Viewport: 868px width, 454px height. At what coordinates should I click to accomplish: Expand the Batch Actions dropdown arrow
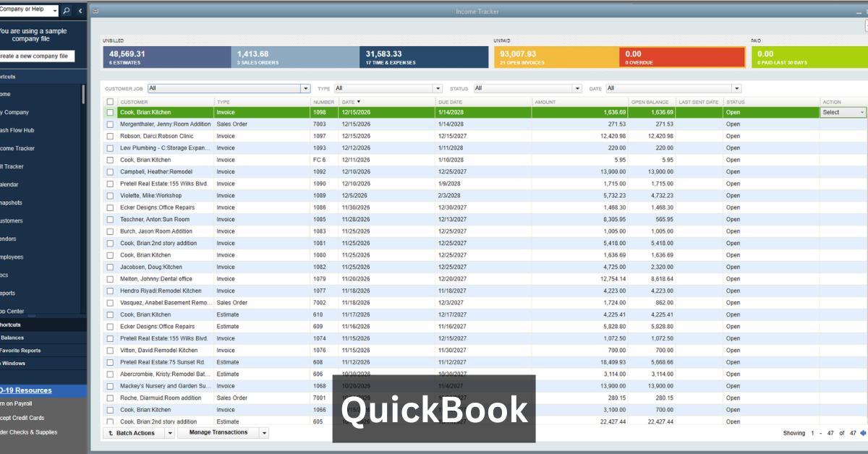[x=170, y=433]
